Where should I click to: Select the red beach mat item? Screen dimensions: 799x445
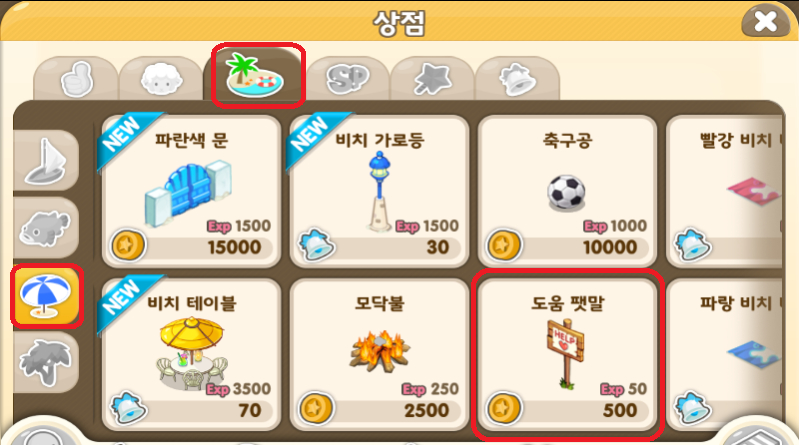click(725, 191)
